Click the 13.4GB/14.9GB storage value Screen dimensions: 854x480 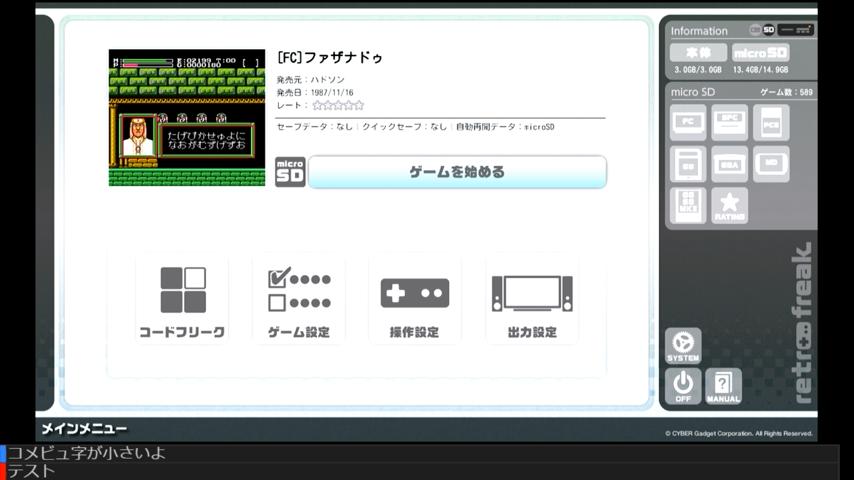760,70
